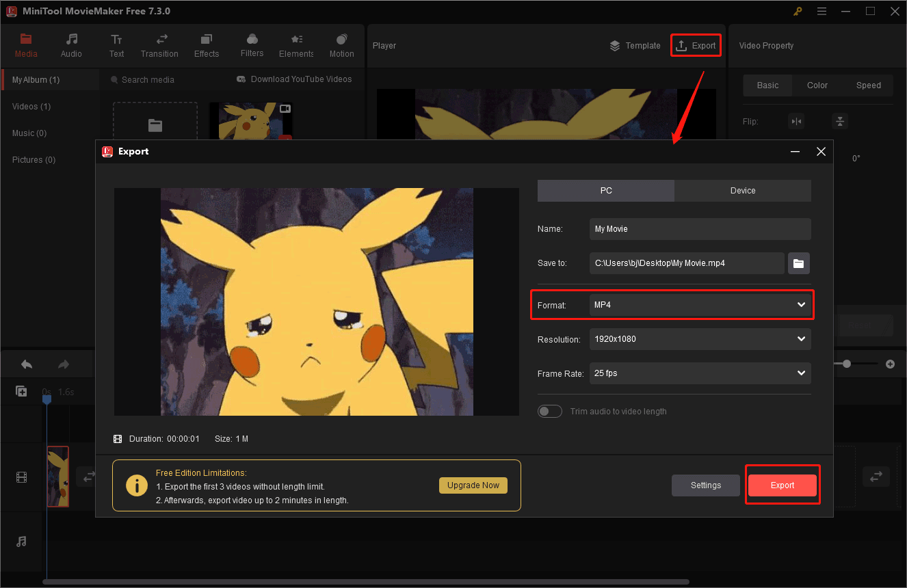
Task: Click the Duration film icon in Export dialog
Action: point(118,439)
